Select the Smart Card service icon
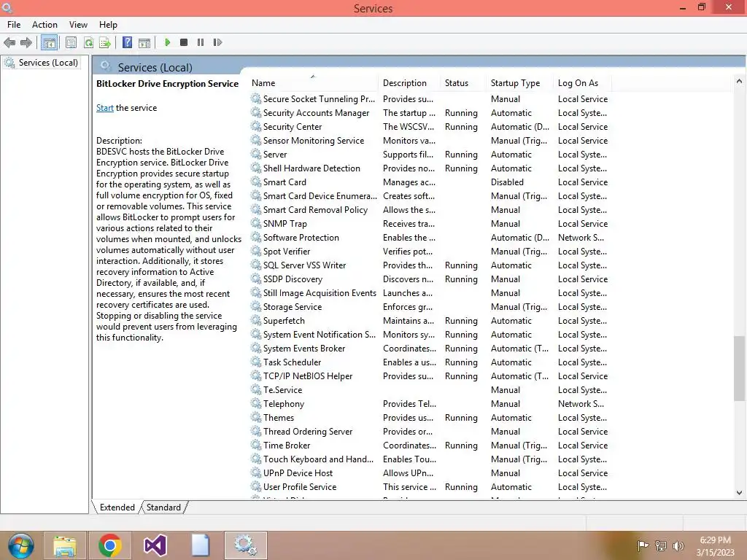The image size is (747, 560). 256,182
